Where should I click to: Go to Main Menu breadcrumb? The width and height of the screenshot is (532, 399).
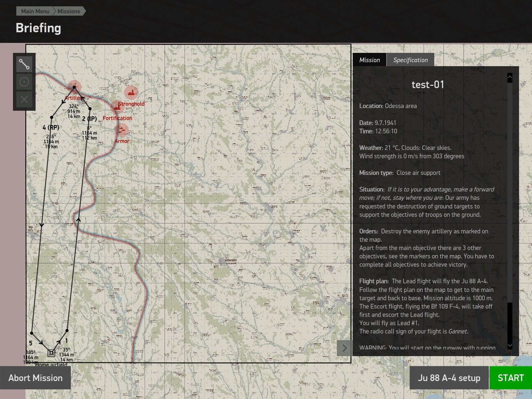(35, 11)
